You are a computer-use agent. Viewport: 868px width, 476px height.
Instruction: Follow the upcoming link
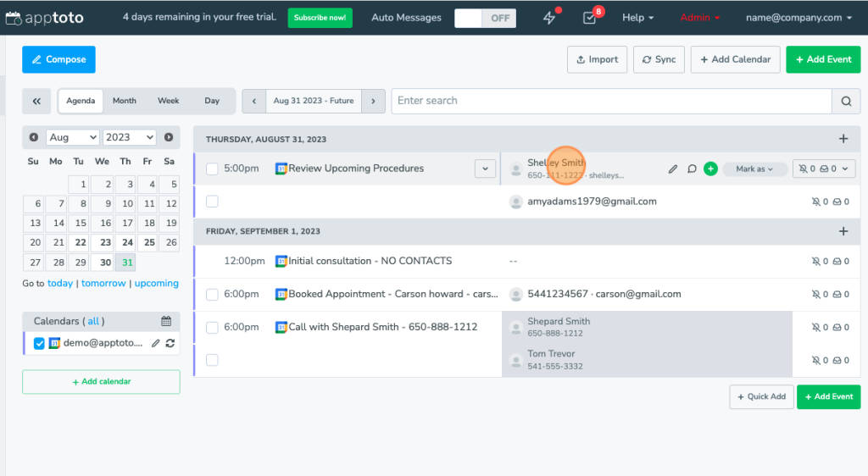click(157, 283)
